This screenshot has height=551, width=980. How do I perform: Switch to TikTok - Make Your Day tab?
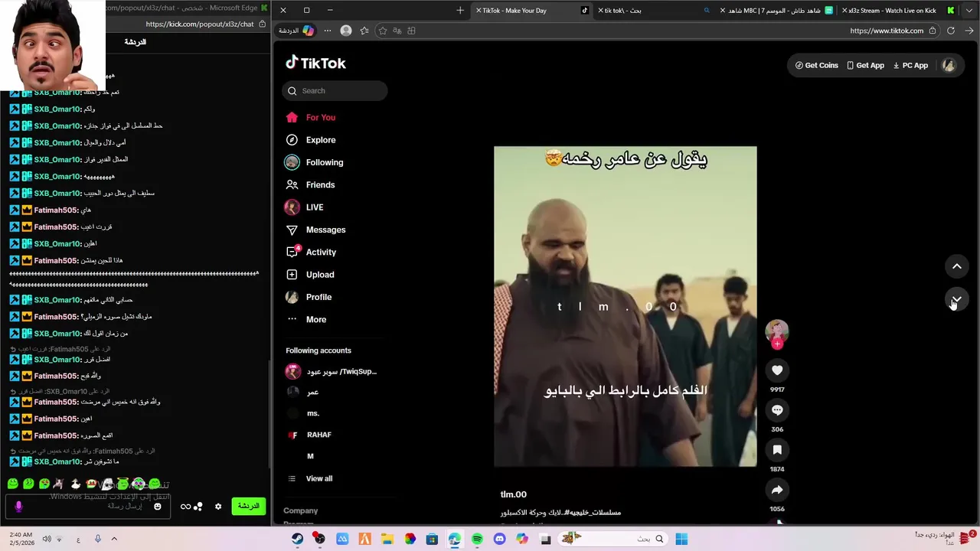531,11
